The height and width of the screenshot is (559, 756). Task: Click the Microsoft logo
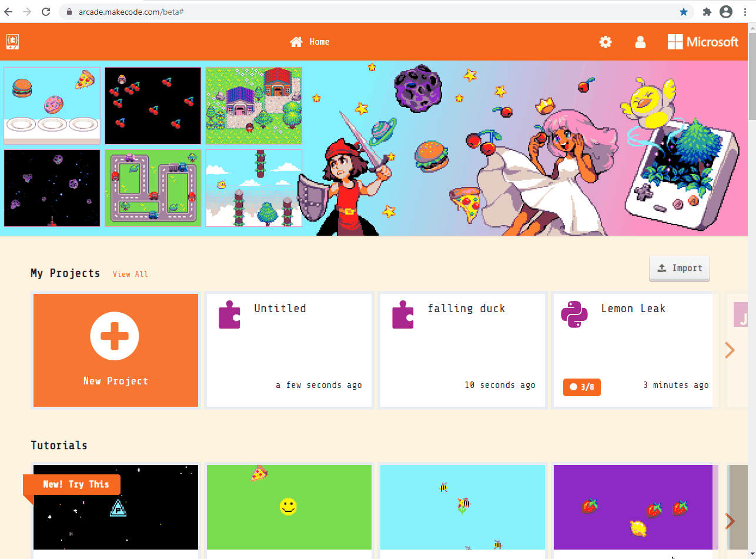click(703, 42)
